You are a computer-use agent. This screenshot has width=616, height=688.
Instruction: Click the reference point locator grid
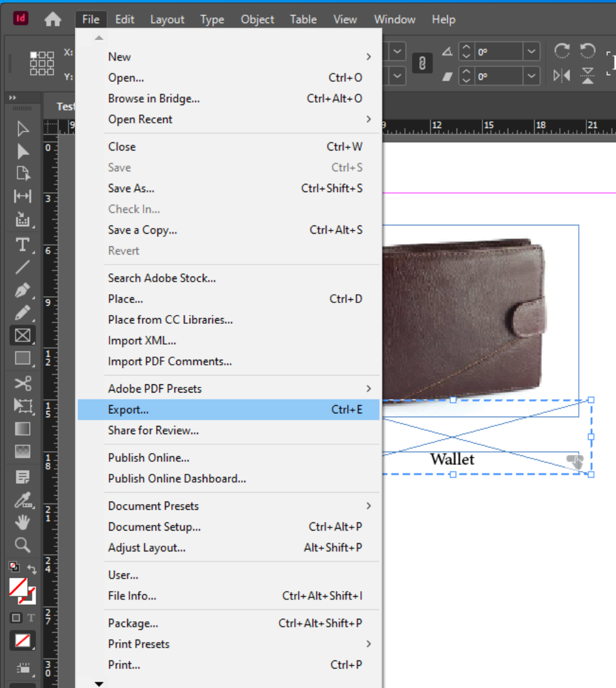click(x=42, y=63)
